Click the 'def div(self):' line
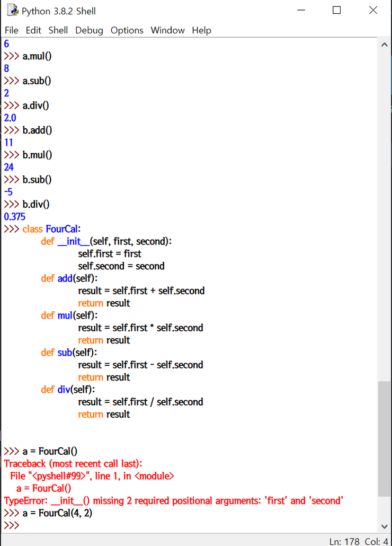Screen dimensions: 392x546 pyautogui.click(x=68, y=390)
